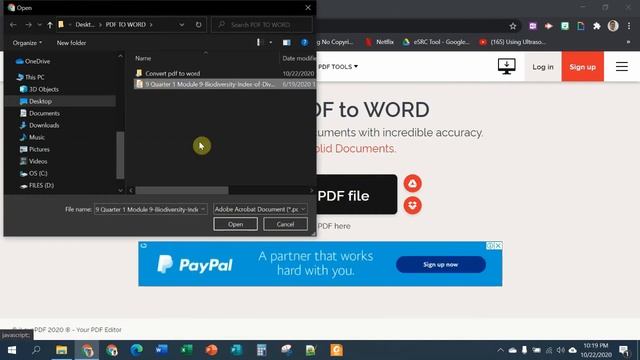Adjust volume from system tray speaker

560,350
